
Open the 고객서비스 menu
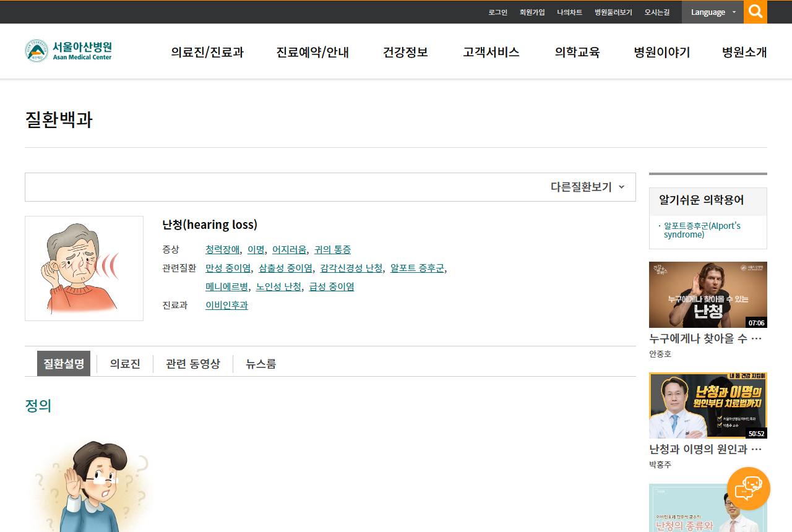[x=491, y=52]
